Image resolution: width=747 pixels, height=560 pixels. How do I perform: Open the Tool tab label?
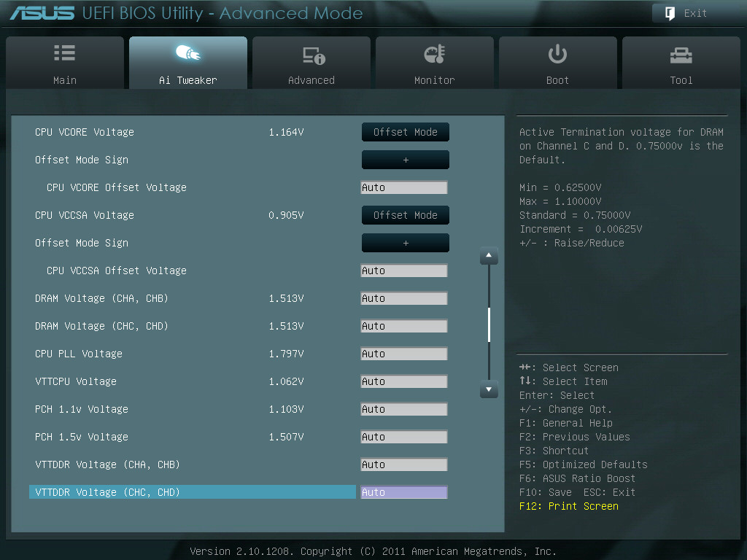[681, 80]
